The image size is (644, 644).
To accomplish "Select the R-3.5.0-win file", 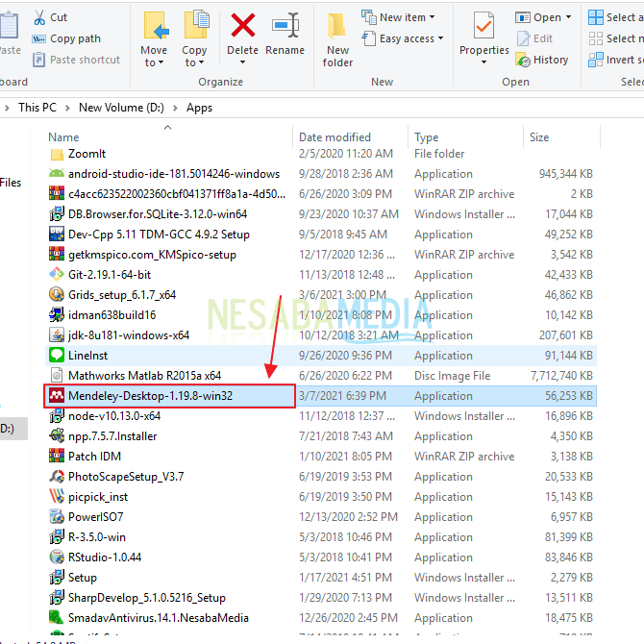I will (x=97, y=537).
